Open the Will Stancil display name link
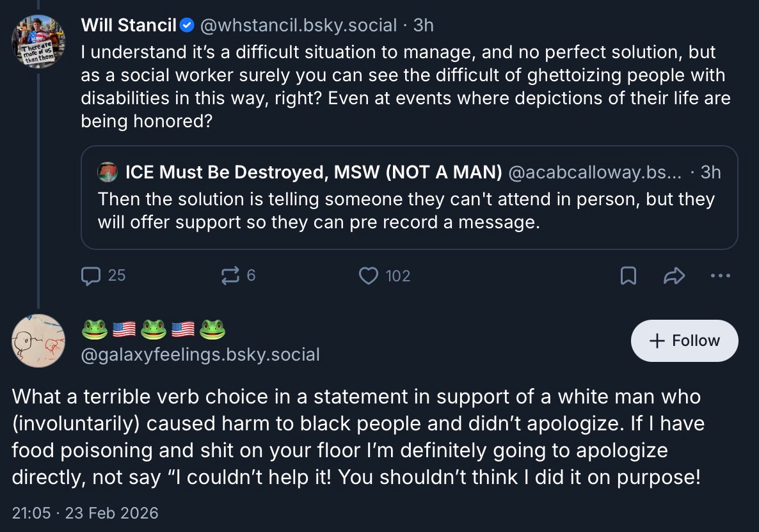The width and height of the screenshot is (759, 532). (x=129, y=26)
